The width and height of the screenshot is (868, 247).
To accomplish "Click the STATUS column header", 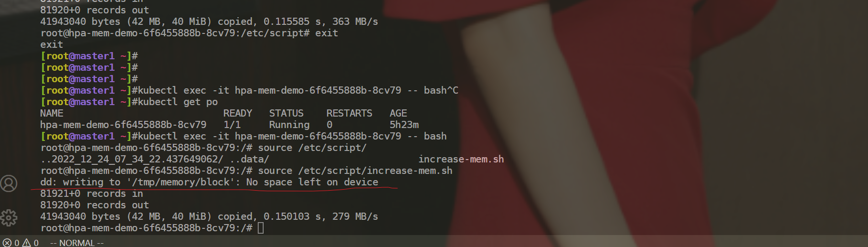I will pos(286,113).
